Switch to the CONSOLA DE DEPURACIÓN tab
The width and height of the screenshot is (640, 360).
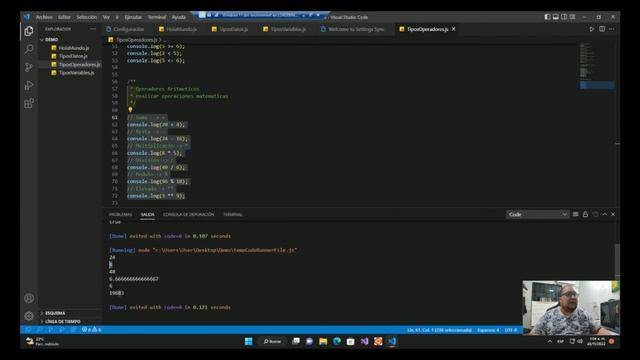pos(189,214)
